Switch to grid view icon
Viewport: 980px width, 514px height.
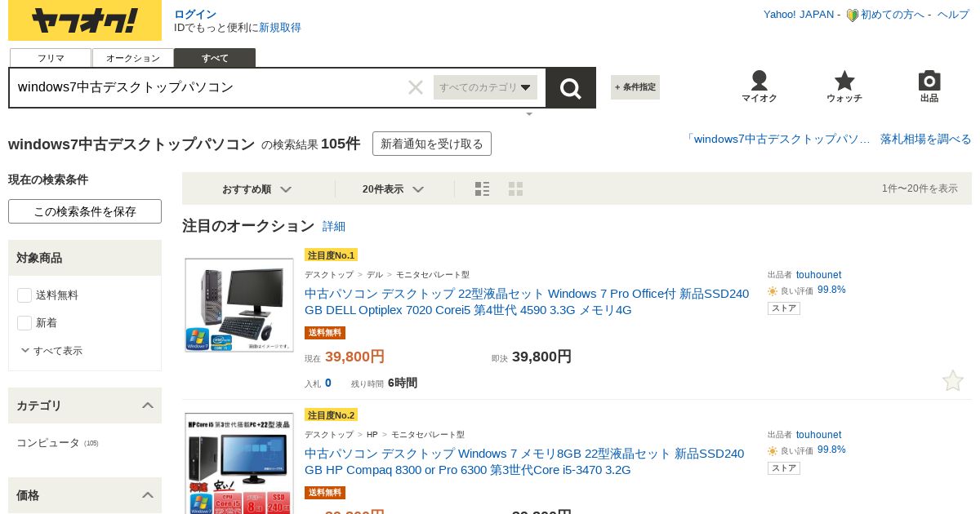point(515,189)
